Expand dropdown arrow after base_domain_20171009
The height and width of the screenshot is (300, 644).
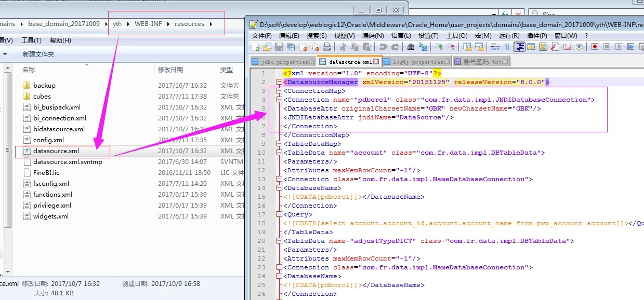click(x=106, y=24)
